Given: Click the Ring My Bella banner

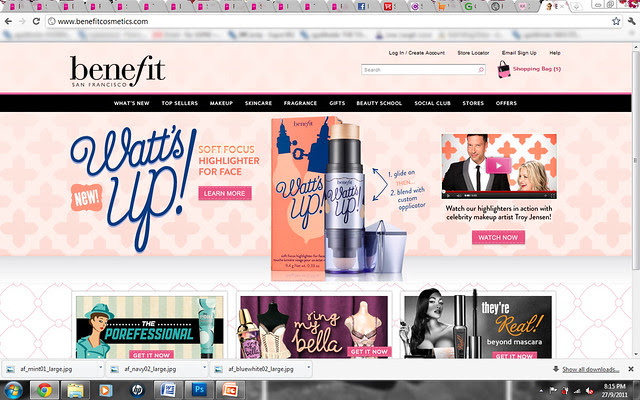Looking at the screenshot, I should coord(314,327).
